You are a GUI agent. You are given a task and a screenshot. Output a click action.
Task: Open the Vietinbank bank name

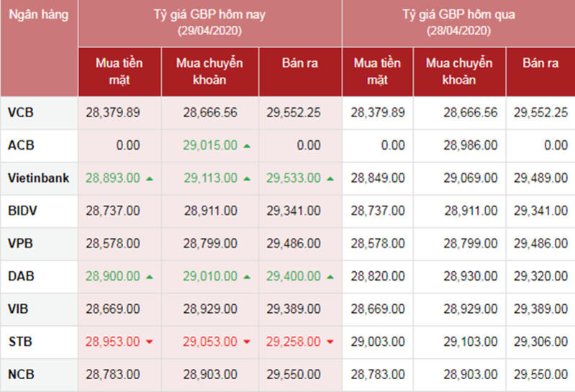tap(38, 178)
